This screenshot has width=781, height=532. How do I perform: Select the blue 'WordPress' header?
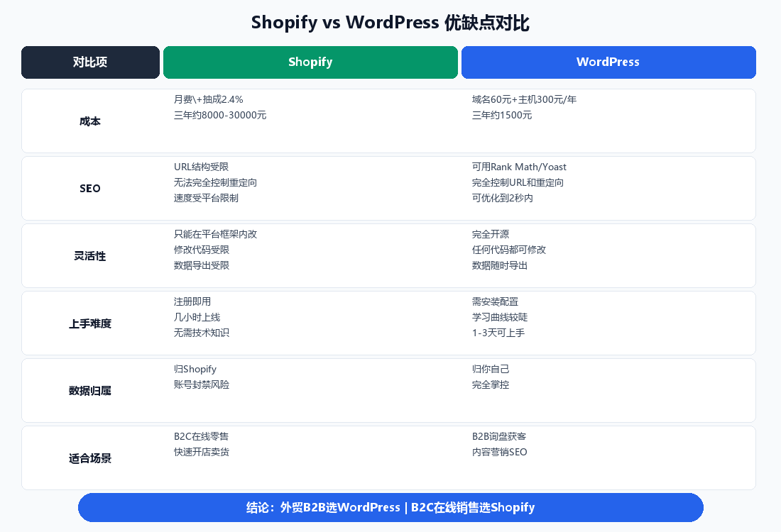[608, 62]
